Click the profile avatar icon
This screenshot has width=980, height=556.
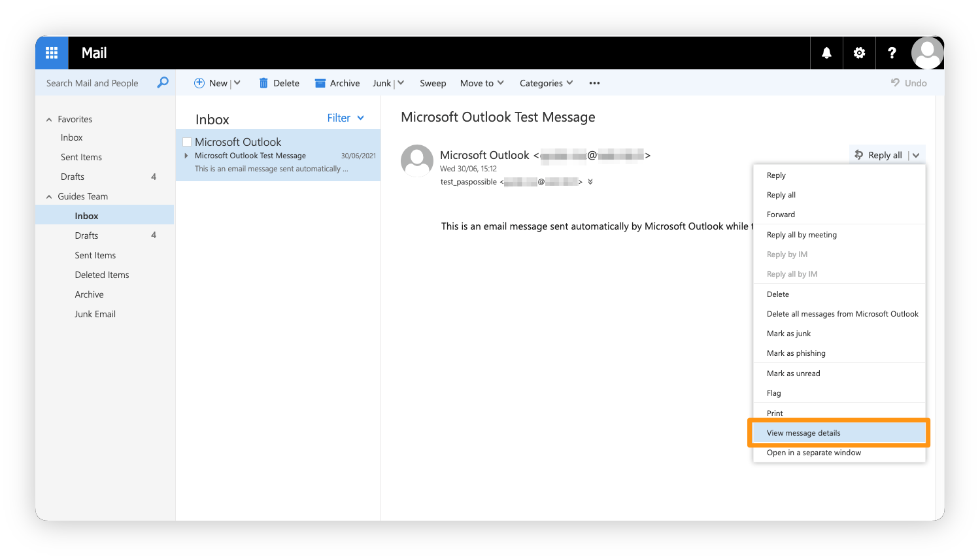click(928, 52)
